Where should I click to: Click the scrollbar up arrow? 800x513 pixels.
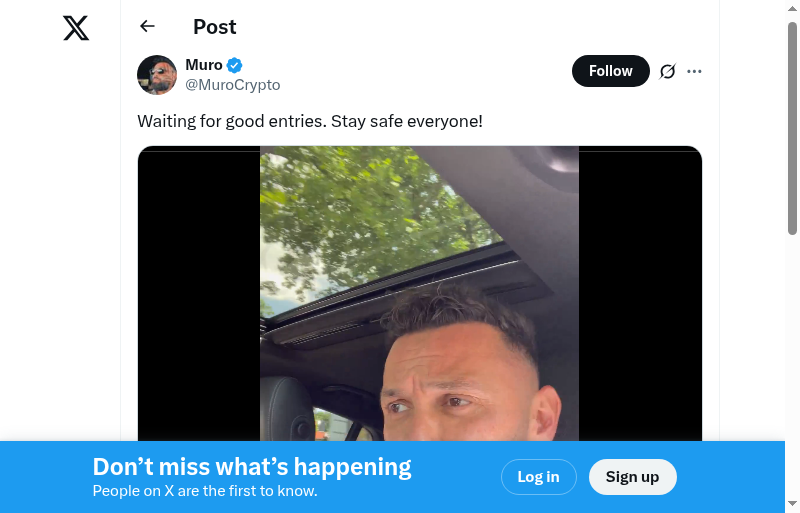(x=792, y=8)
